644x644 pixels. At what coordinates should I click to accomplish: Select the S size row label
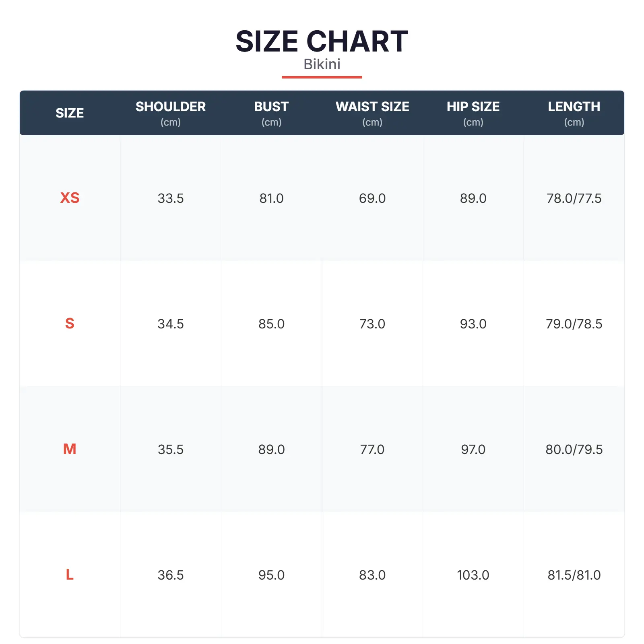click(70, 324)
